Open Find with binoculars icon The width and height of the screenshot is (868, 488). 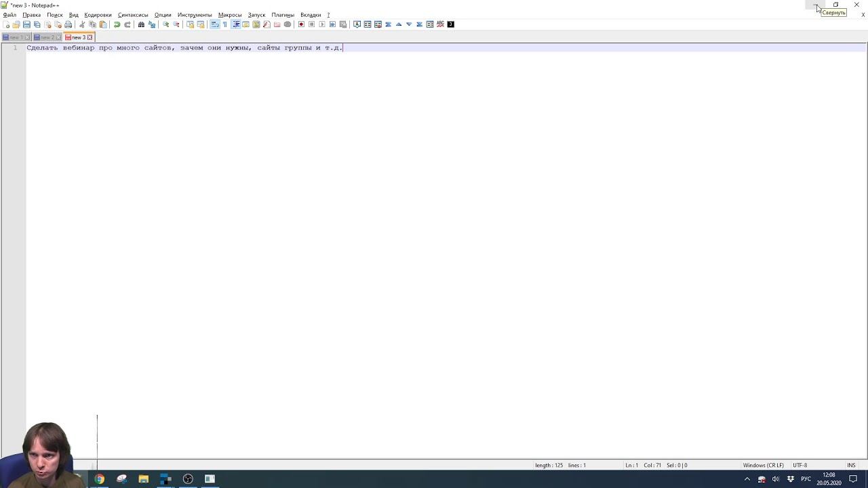pos(141,24)
